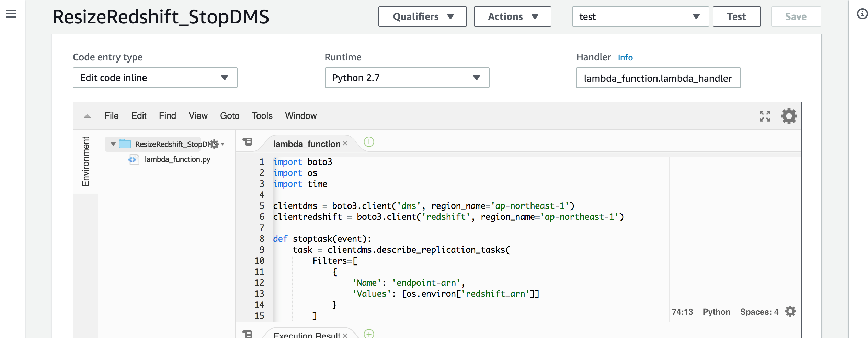The width and height of the screenshot is (868, 338).
Task: Click the Python language mode in status bar
Action: (x=716, y=312)
